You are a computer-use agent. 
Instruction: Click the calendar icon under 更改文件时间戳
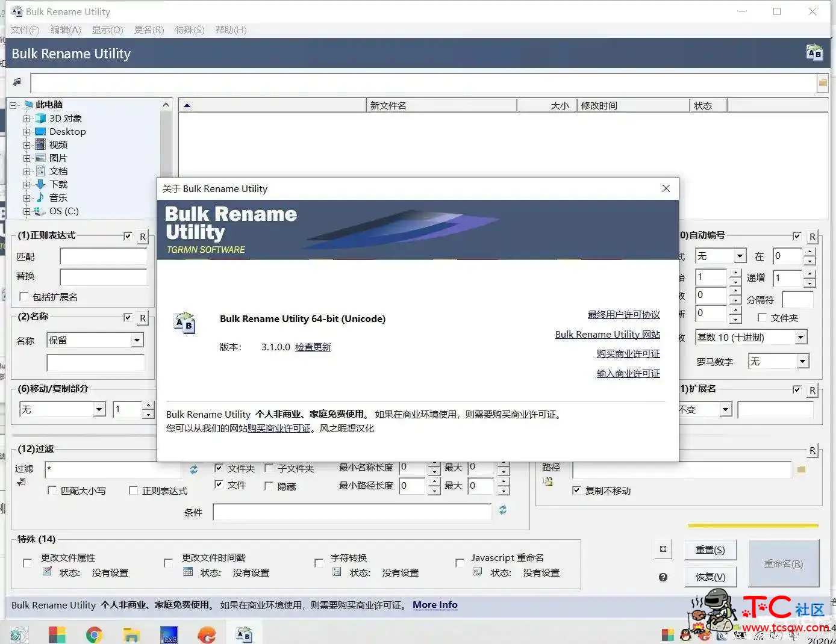[x=188, y=572]
